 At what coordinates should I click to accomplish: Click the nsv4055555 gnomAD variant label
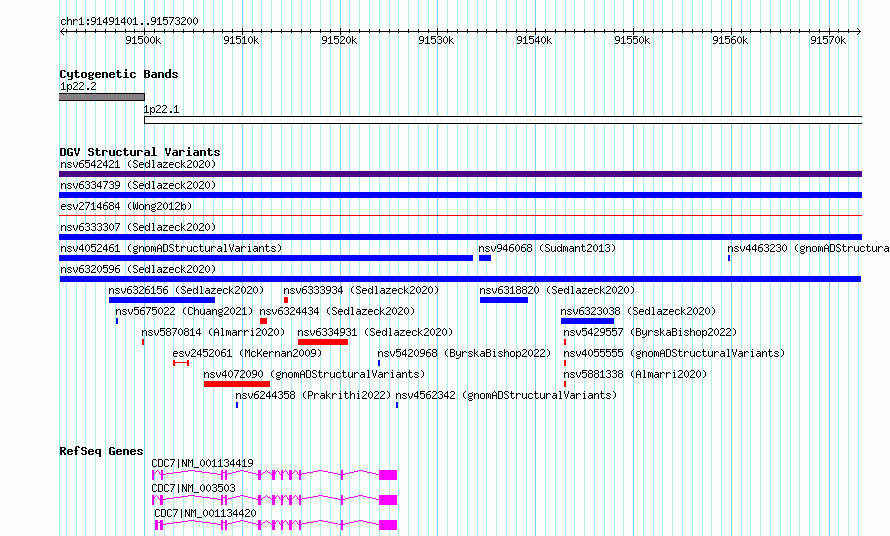pyautogui.click(x=674, y=353)
